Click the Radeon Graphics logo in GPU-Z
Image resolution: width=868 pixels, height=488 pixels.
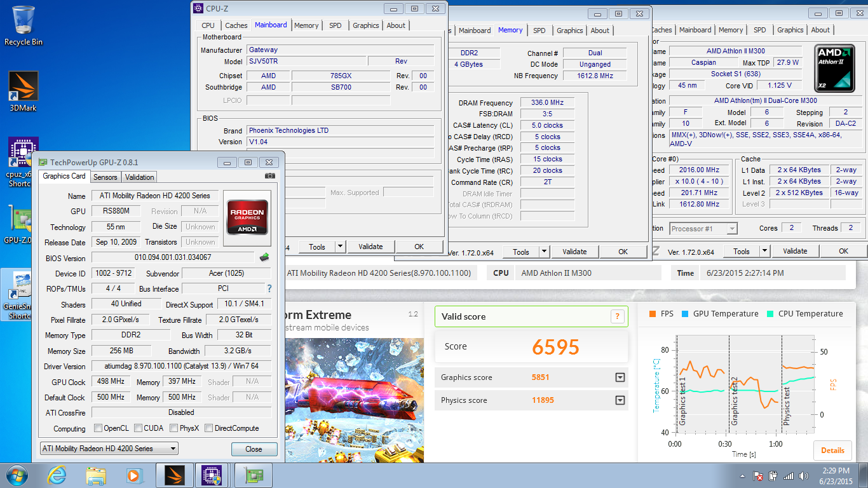(x=247, y=218)
